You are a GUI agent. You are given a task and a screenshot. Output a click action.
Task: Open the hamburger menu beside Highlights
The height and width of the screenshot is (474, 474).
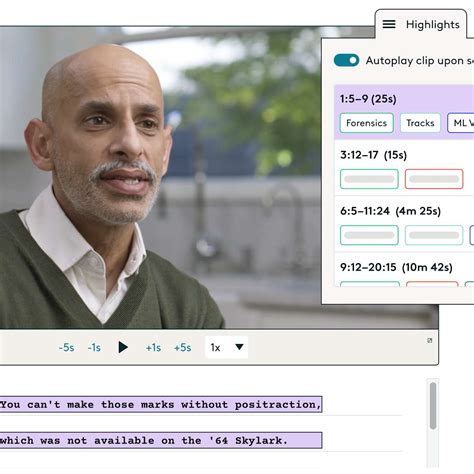pyautogui.click(x=389, y=24)
